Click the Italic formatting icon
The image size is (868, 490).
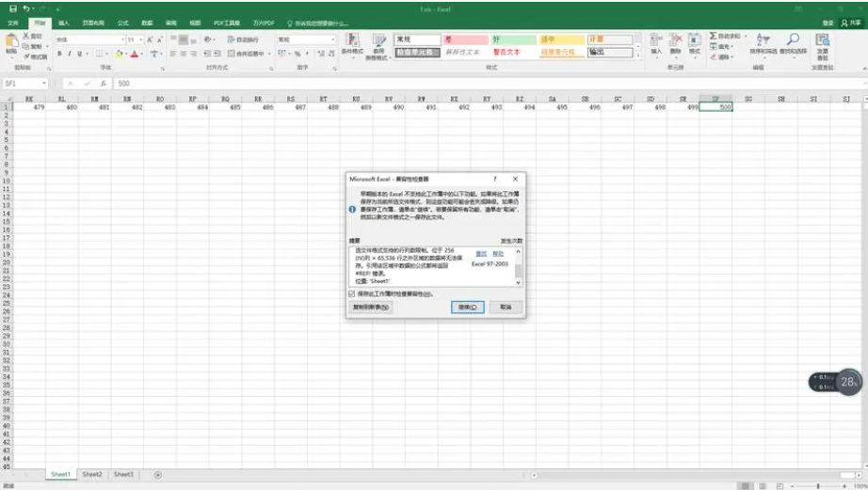click(69, 54)
